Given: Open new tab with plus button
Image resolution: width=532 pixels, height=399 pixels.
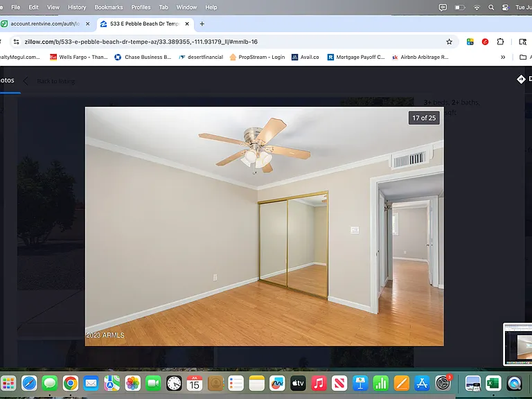Looking at the screenshot, I should click(x=202, y=24).
